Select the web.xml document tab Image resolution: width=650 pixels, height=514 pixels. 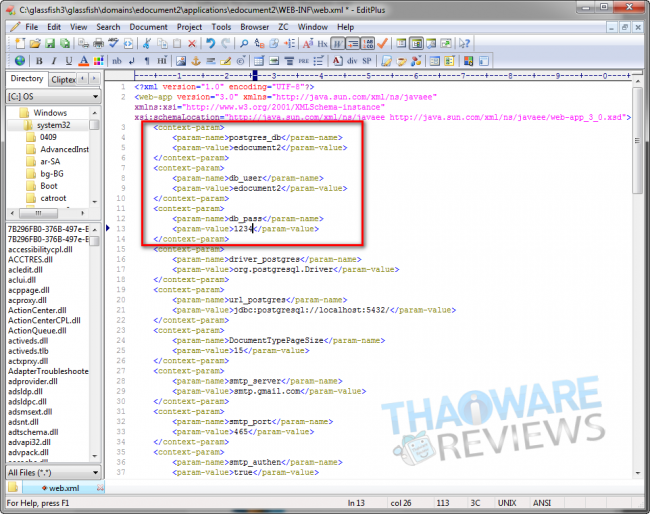point(64,488)
